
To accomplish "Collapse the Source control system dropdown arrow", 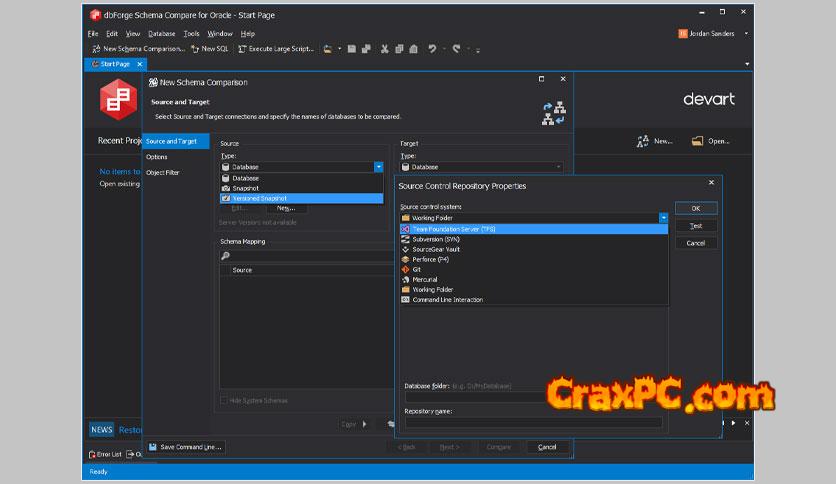I will 662,217.
